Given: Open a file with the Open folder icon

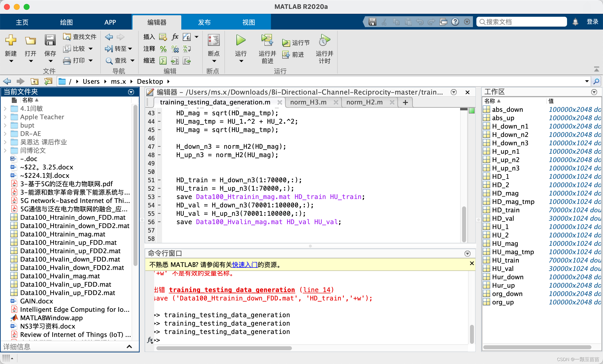Looking at the screenshot, I should coord(30,40).
